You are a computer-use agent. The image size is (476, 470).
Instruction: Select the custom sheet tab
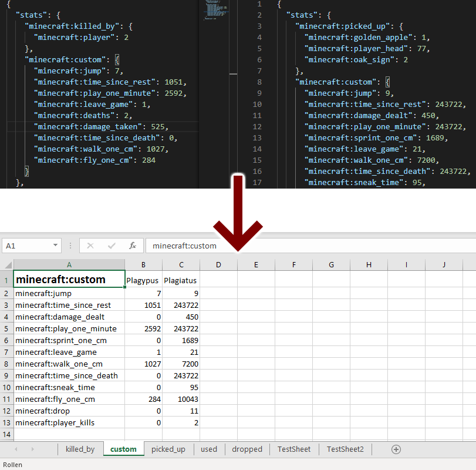click(x=123, y=449)
